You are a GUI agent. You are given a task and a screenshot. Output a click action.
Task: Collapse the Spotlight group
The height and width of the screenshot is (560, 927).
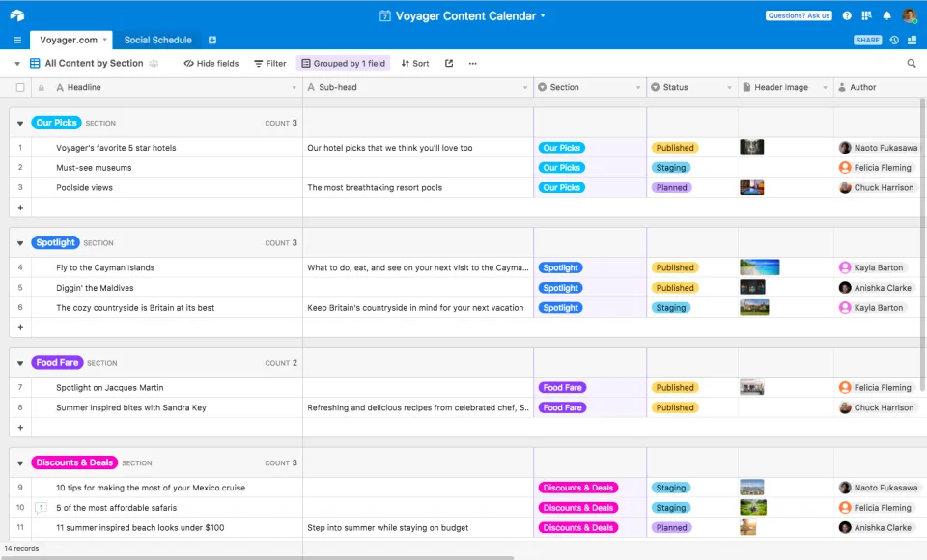tap(20, 243)
